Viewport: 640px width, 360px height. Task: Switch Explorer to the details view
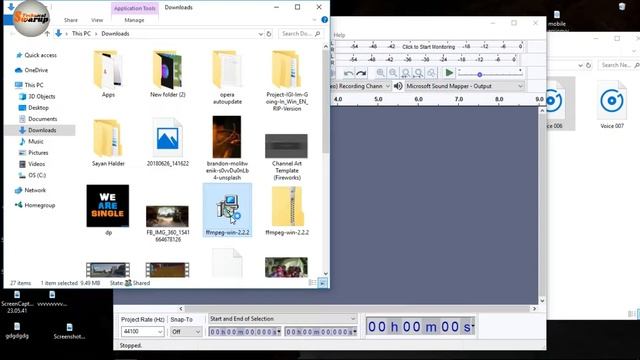click(313, 282)
